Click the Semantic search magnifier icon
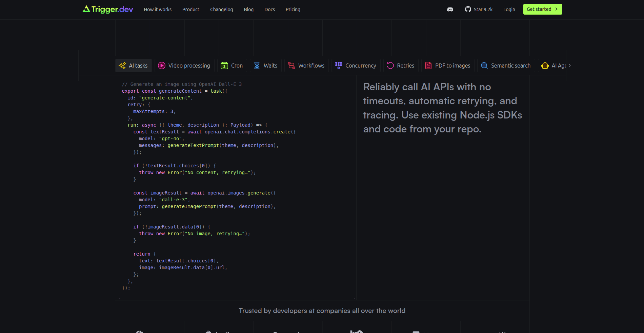644x333 pixels. click(x=484, y=66)
